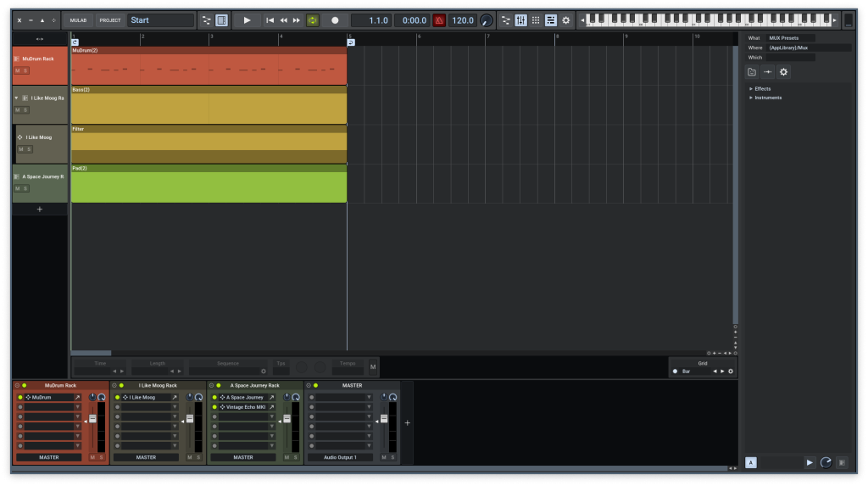Toggle the Vintage Echo MKI effect on/off LED

[214, 407]
